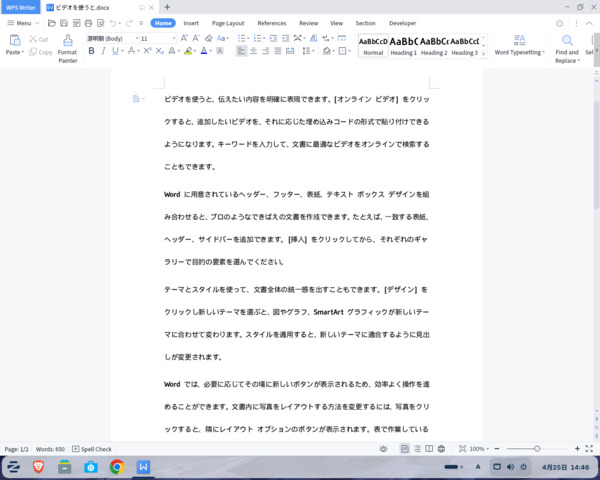The image size is (600, 480).
Task: Toggle Bold formatting
Action: 91,51
